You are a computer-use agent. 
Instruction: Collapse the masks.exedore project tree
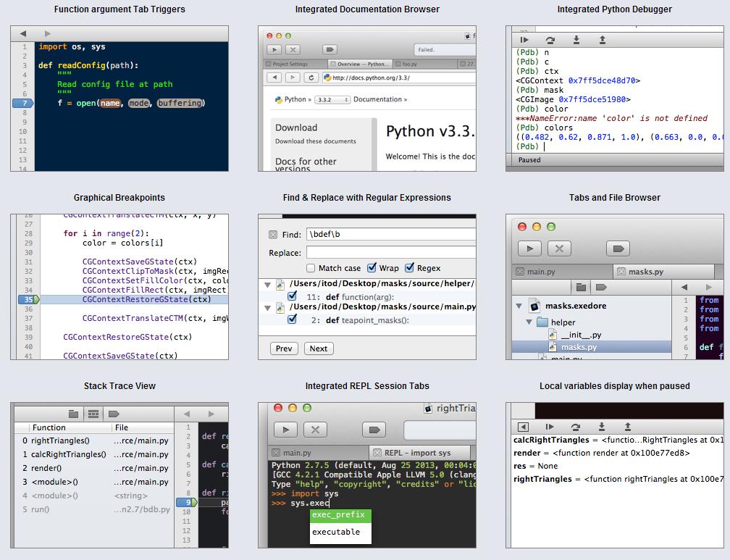click(x=519, y=306)
